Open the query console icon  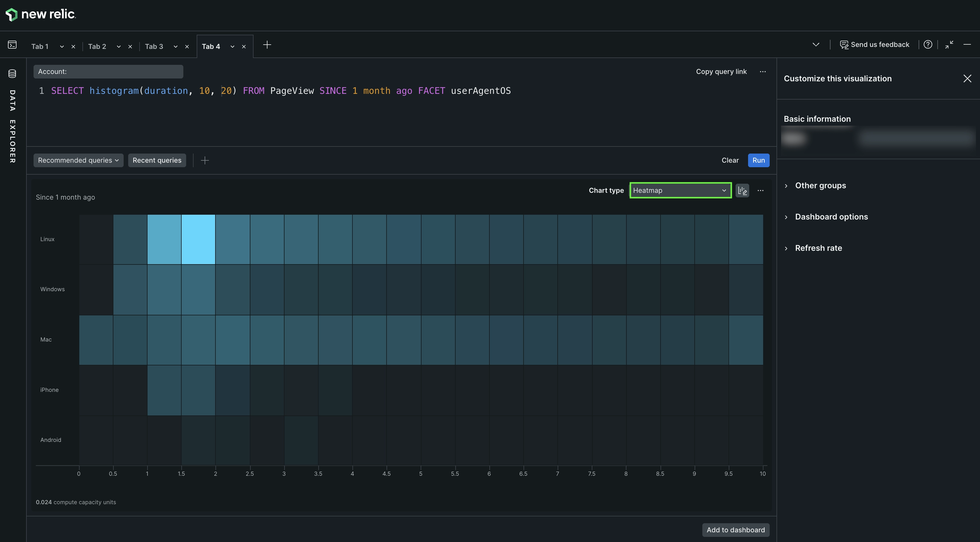point(12,45)
